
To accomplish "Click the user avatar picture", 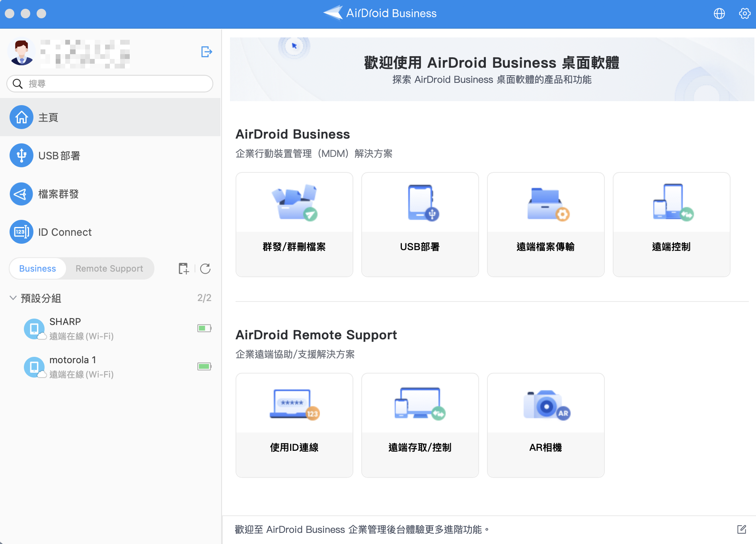I will [x=21, y=52].
